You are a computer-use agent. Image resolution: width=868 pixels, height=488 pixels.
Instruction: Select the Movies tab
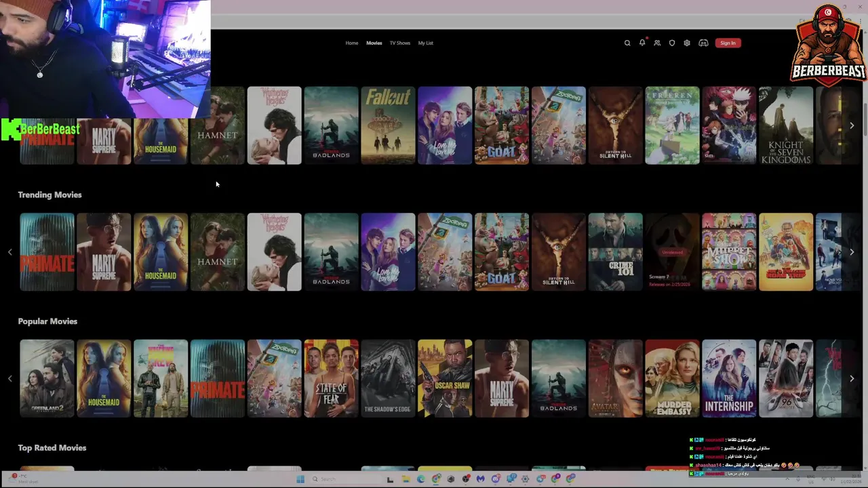[x=374, y=43]
